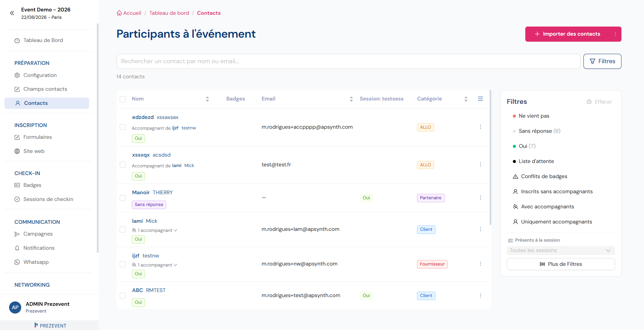Select checkbox for lami Mick row
Viewport: 644px width, 330px height.
click(123, 230)
